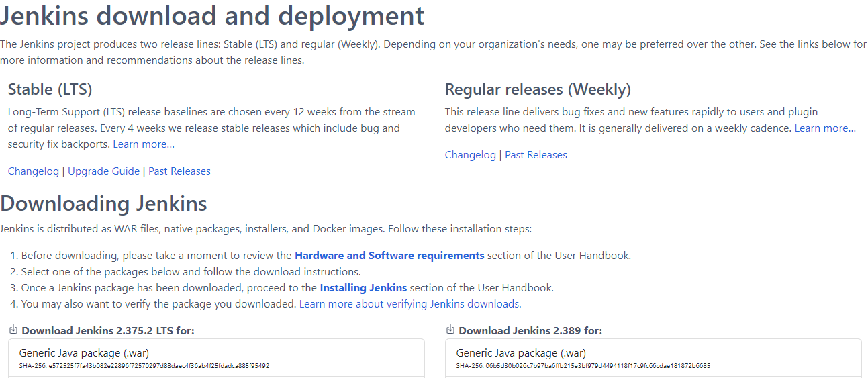Viewport: 868px width, 378px height.
Task: Open the Upgrade Guide link
Action: (x=103, y=171)
